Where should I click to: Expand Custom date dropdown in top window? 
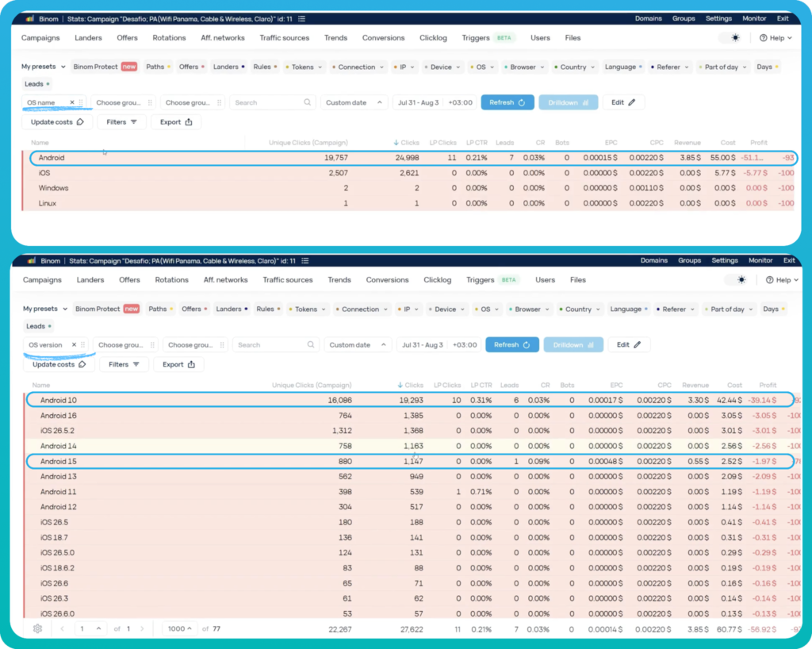[354, 102]
